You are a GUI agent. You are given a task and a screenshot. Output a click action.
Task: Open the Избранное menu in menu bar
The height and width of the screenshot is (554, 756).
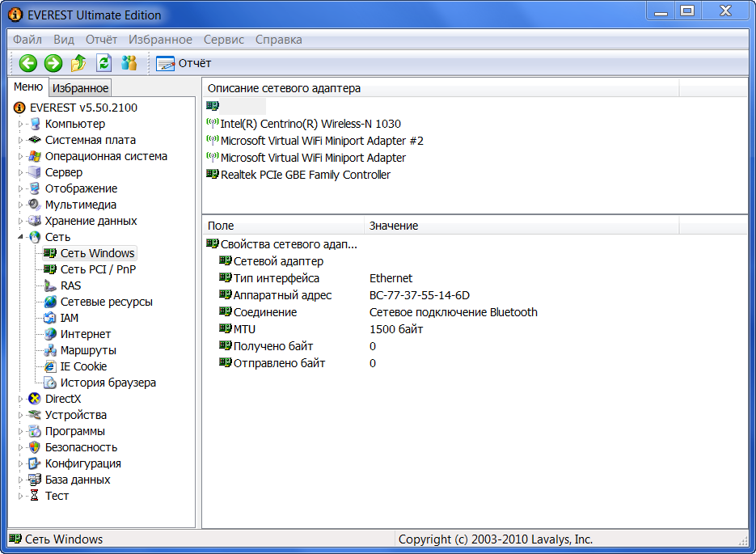click(x=160, y=40)
